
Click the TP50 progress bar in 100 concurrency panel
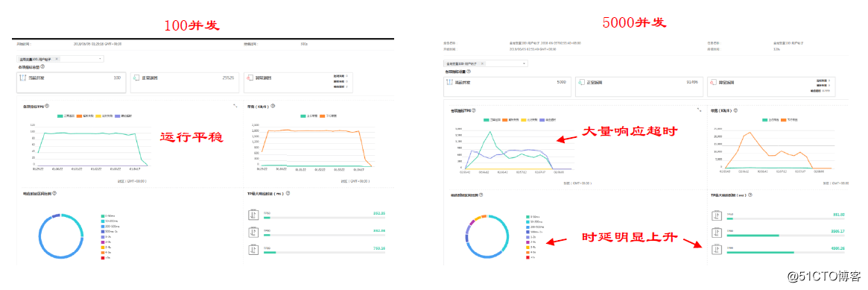click(x=324, y=218)
